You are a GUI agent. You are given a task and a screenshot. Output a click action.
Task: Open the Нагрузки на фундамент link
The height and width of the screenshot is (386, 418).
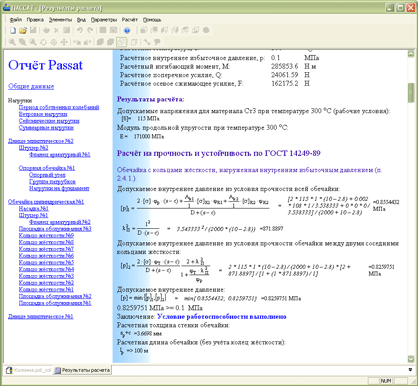59,188
